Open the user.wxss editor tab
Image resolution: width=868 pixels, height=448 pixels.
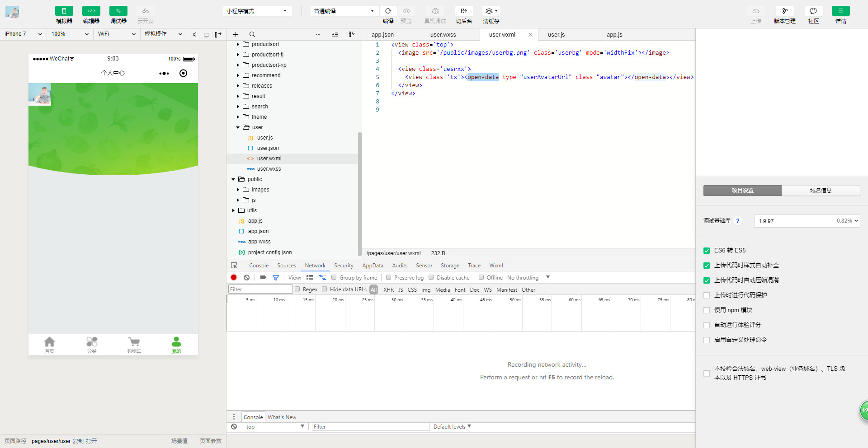click(x=443, y=35)
